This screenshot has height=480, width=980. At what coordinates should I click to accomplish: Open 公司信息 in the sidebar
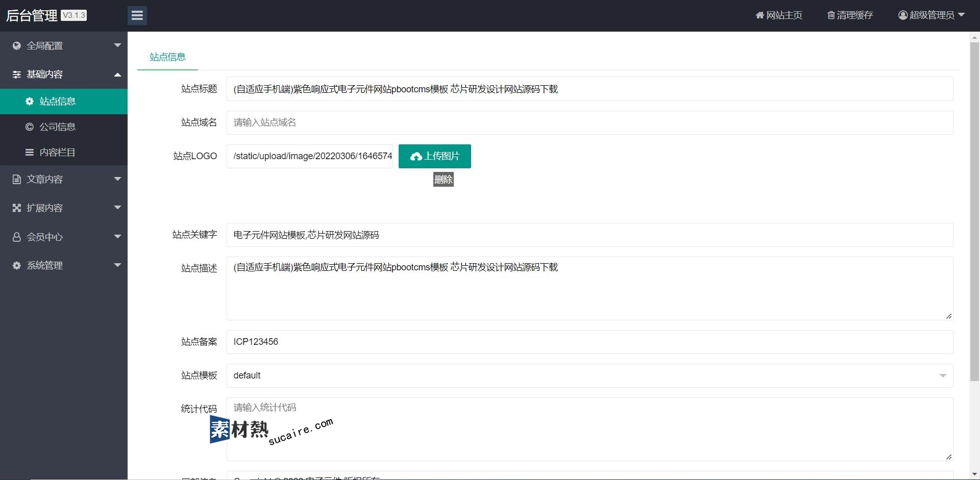pyautogui.click(x=64, y=127)
